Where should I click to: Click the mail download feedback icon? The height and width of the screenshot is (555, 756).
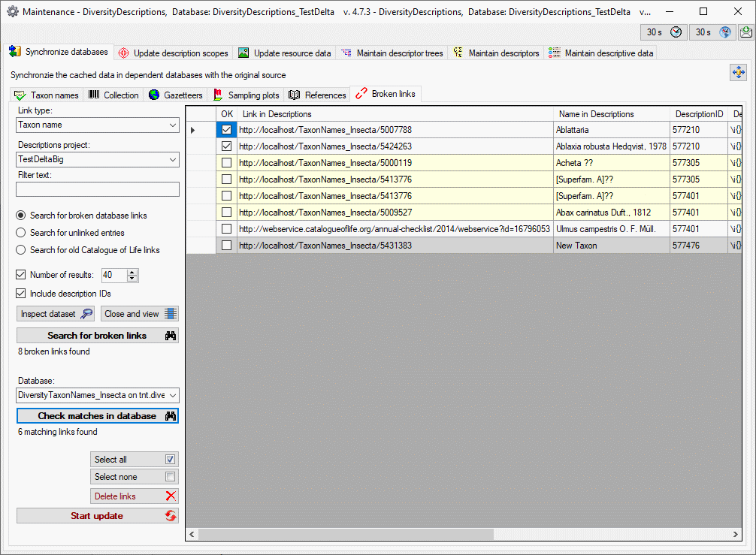(x=745, y=32)
